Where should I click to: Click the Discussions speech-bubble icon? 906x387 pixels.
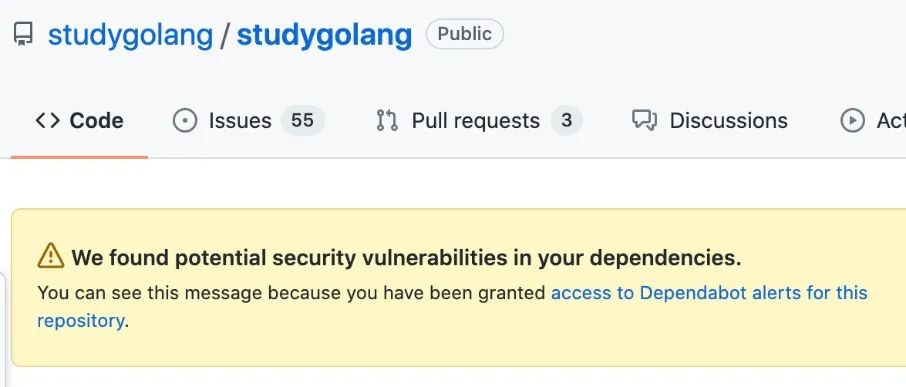pyautogui.click(x=644, y=121)
